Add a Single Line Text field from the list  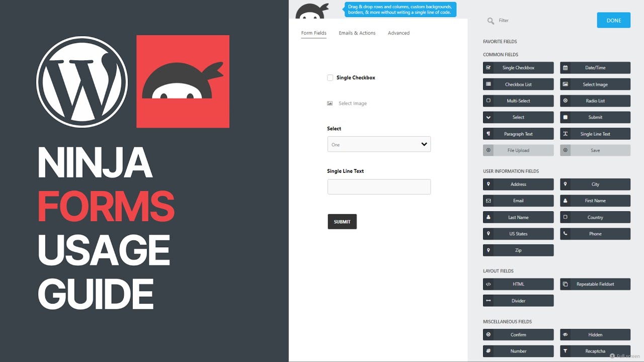(595, 134)
